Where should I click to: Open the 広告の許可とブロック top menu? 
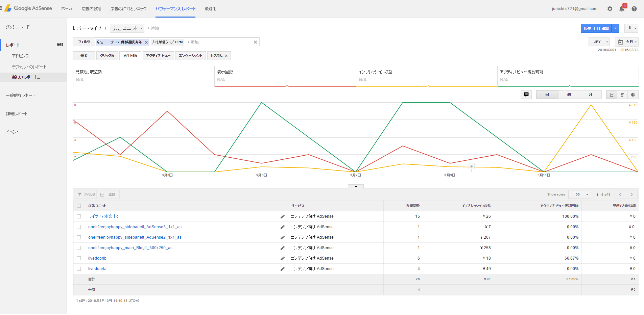tap(128, 9)
